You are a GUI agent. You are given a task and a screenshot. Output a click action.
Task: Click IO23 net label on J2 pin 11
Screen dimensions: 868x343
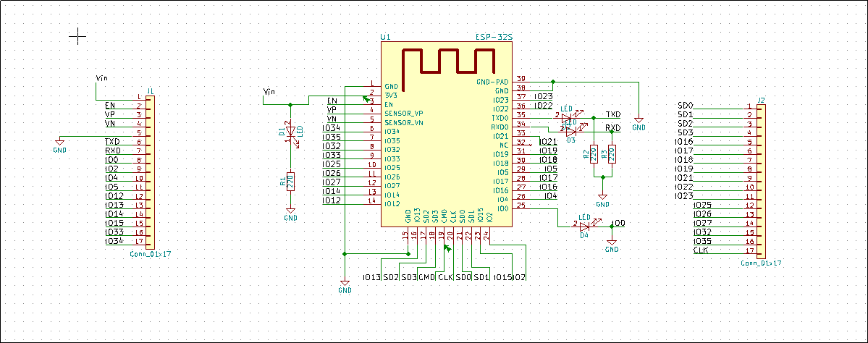[x=684, y=196]
